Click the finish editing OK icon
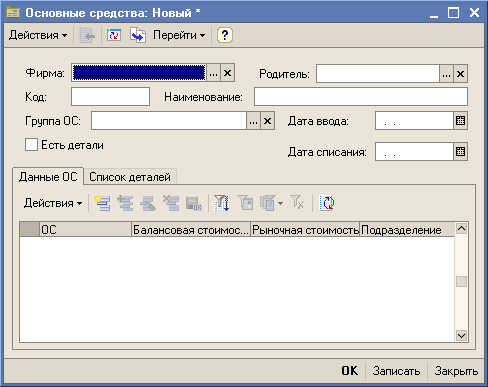This screenshot has width=488, height=387. click(x=193, y=203)
